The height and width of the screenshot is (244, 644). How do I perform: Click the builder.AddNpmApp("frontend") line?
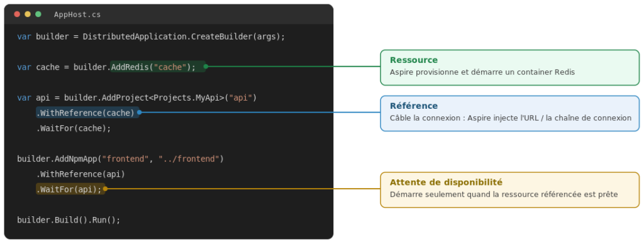(x=120, y=159)
